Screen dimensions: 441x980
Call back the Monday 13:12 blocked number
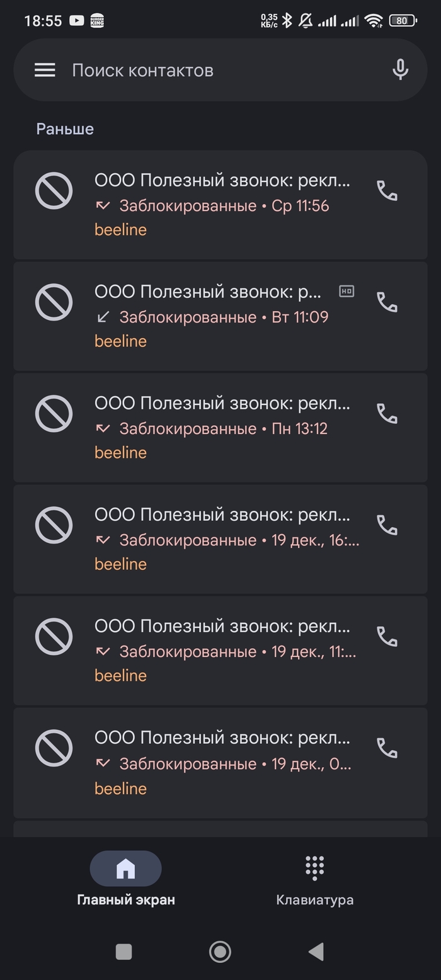[387, 414]
